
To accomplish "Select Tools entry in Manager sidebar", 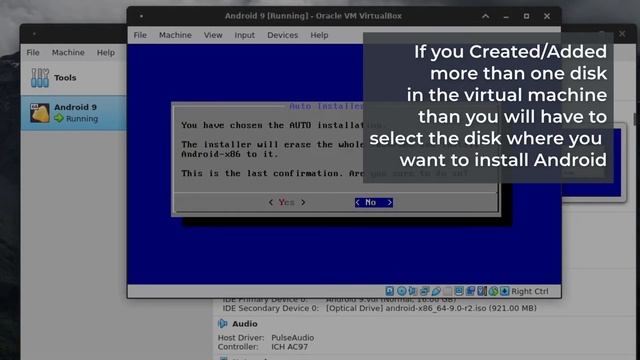I will 73,78.
